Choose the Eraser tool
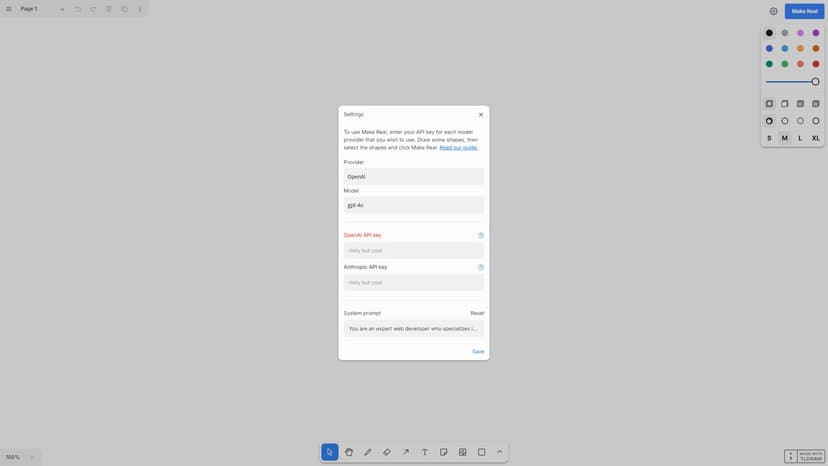828x466 pixels. [387, 452]
